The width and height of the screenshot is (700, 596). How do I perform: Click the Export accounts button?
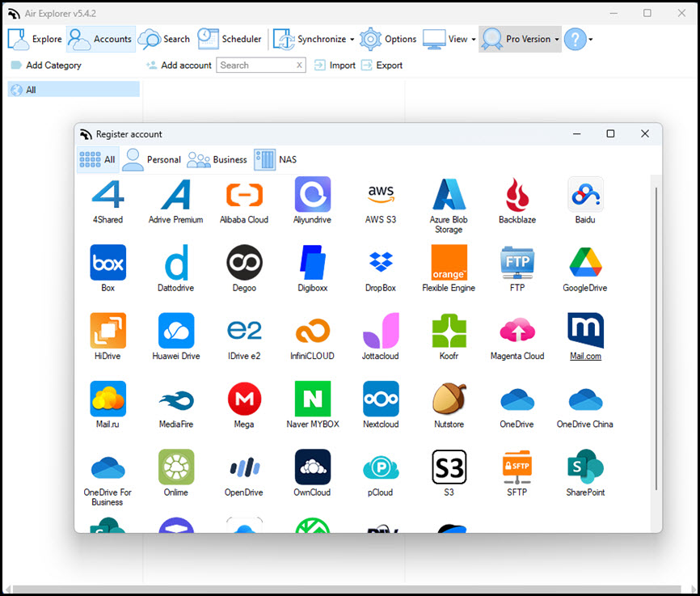pyautogui.click(x=382, y=66)
